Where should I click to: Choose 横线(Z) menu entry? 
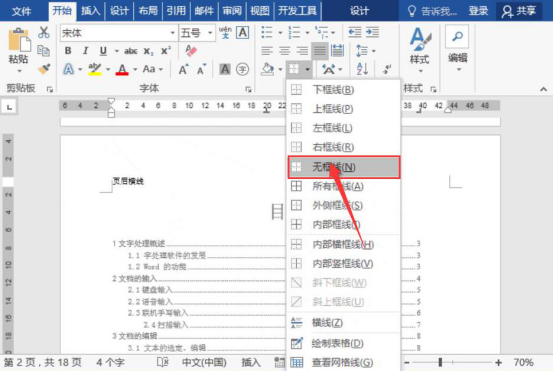click(x=344, y=323)
